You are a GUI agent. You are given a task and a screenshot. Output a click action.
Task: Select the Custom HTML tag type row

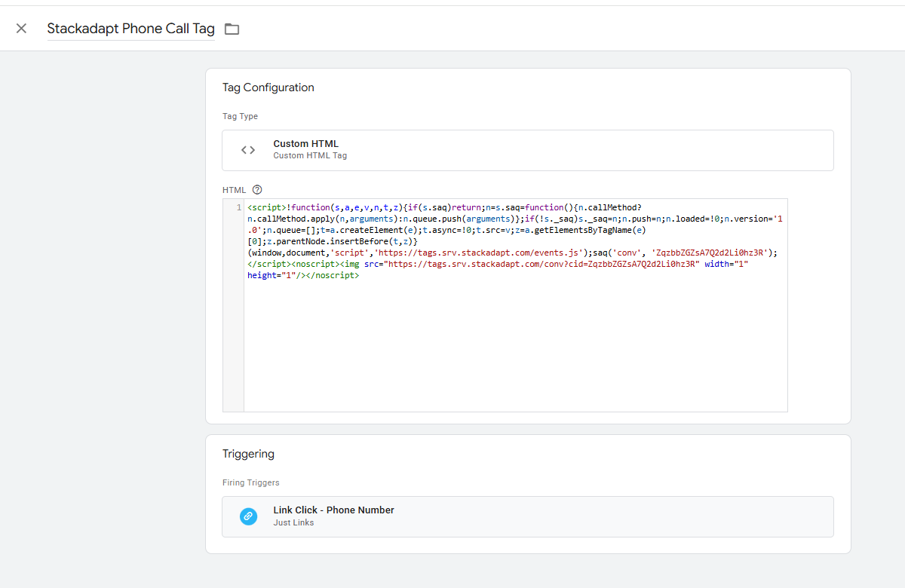pyautogui.click(x=528, y=150)
